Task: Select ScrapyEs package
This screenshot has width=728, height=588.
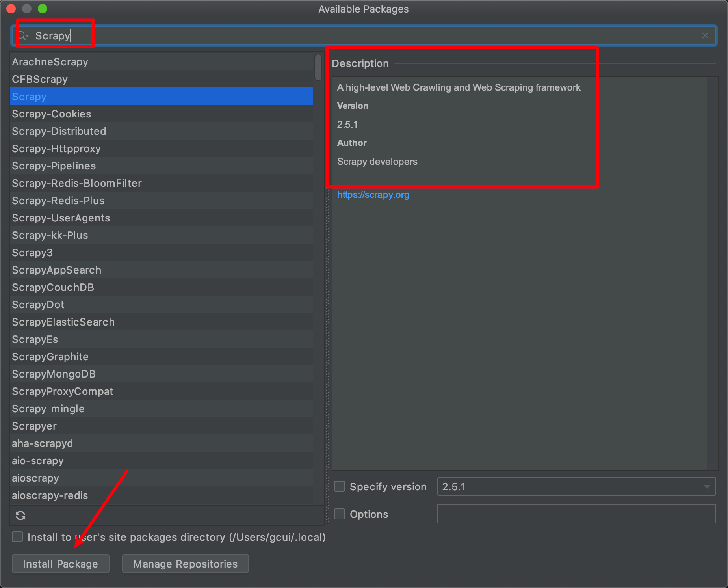Action: pyautogui.click(x=162, y=339)
